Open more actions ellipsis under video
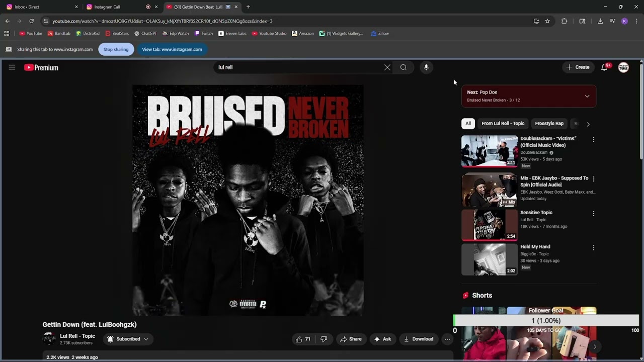 coord(447,339)
